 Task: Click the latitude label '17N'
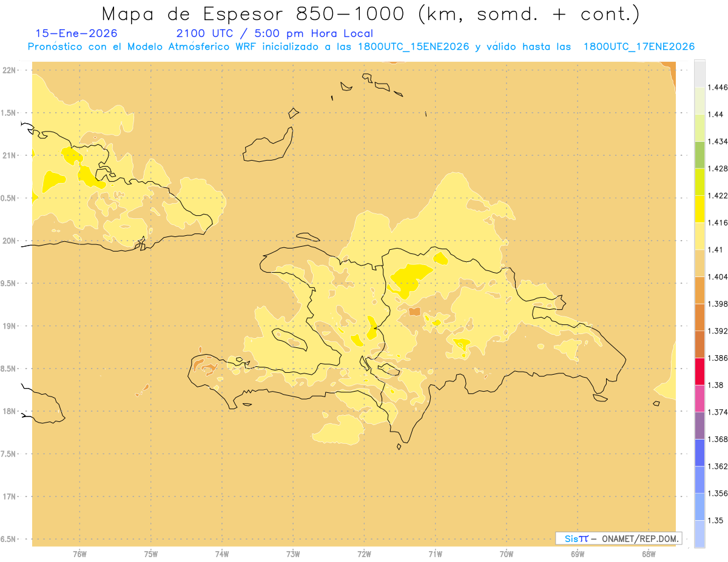10,497
